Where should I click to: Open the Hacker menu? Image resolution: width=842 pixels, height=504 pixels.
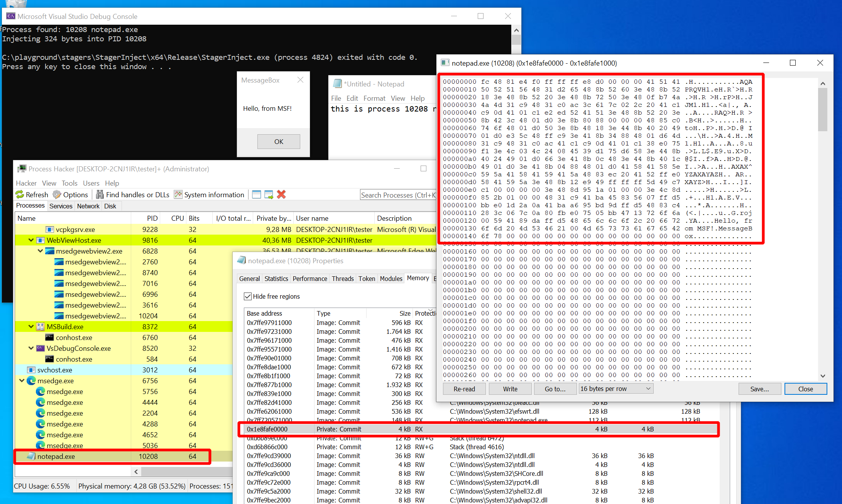(26, 183)
